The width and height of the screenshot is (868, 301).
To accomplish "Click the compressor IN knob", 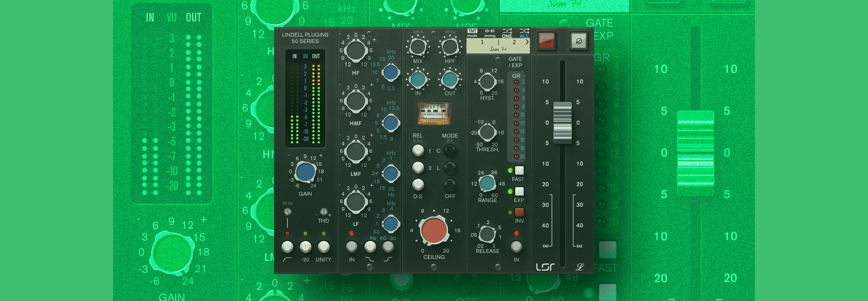I will (x=418, y=79).
